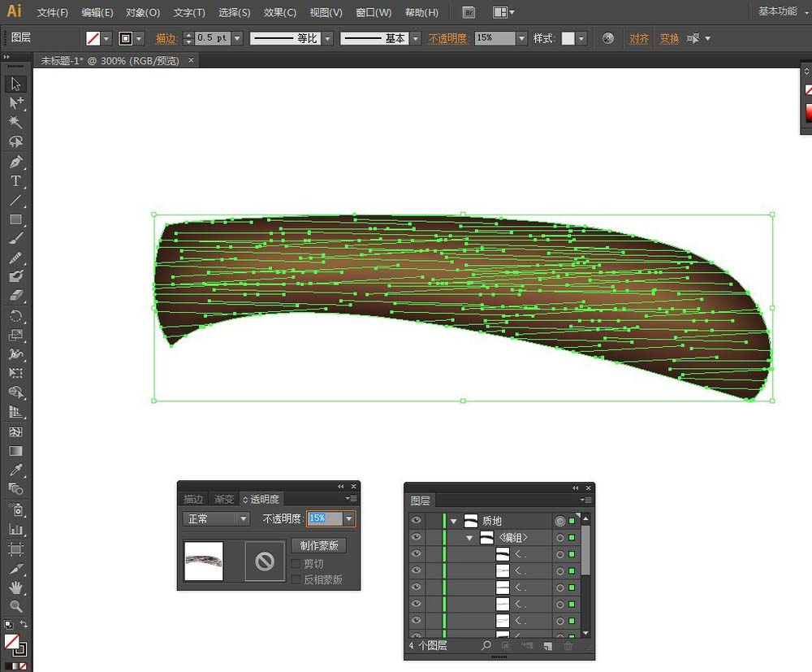Open the 等比 width profile dropdown
812x672 pixels.
pyautogui.click(x=327, y=38)
